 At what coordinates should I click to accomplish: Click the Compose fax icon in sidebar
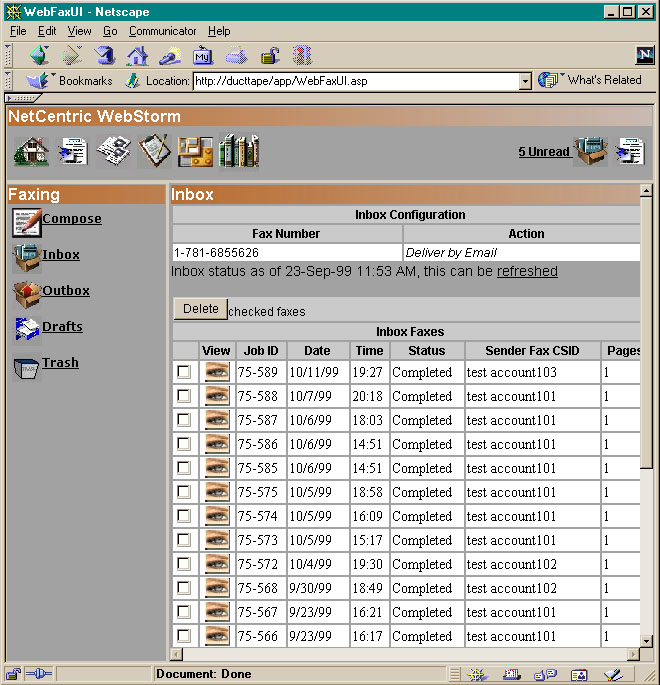pos(26,220)
